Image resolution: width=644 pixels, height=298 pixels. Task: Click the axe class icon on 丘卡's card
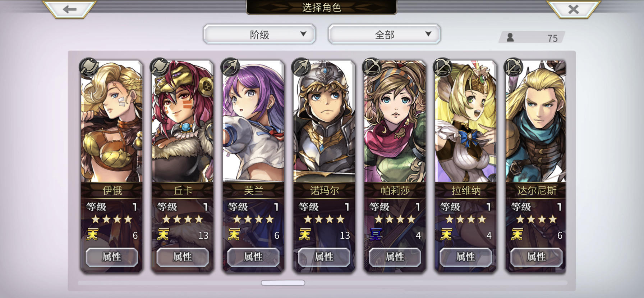(x=160, y=67)
